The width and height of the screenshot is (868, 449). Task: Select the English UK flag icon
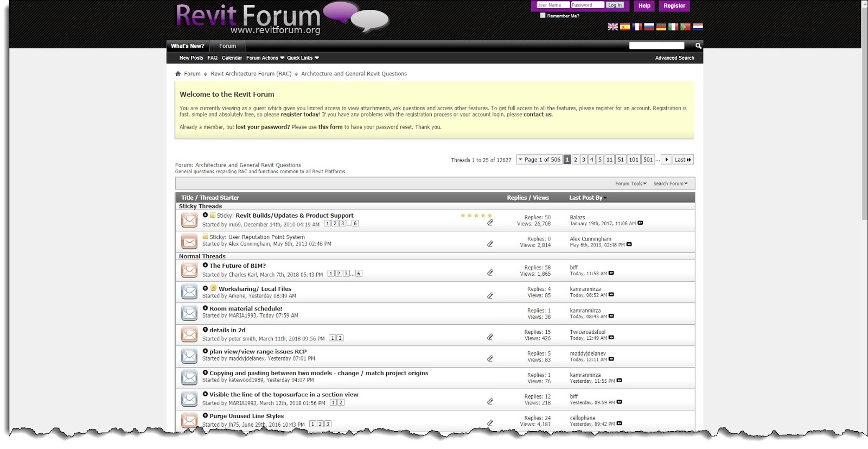(x=612, y=27)
